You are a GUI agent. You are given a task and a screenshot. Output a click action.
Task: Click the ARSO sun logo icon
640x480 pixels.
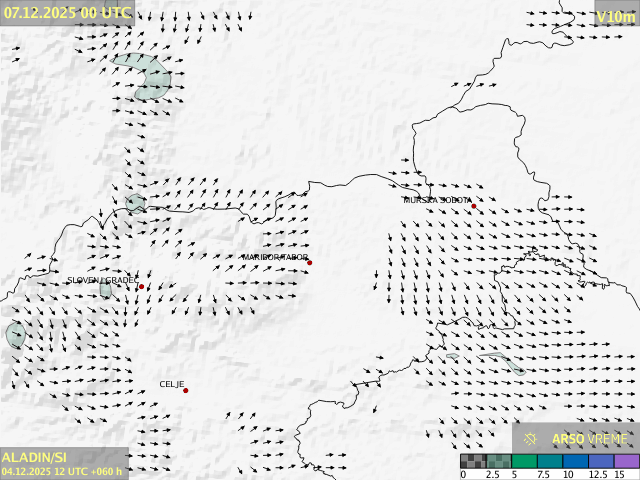[531, 439]
